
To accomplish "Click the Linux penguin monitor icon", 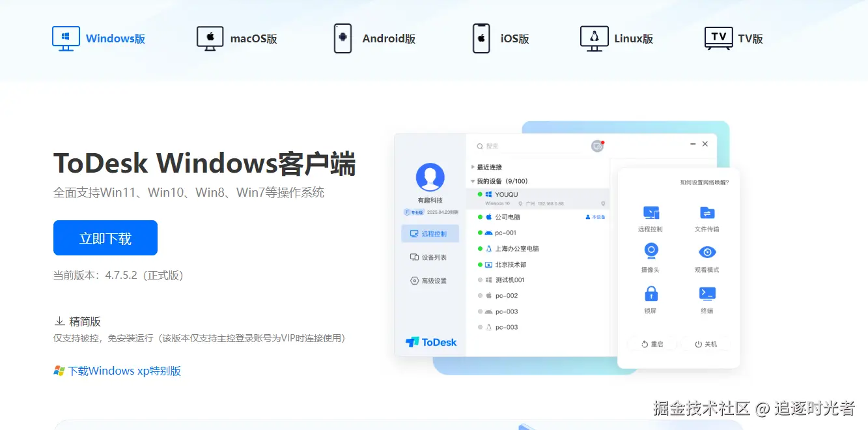I will point(594,38).
